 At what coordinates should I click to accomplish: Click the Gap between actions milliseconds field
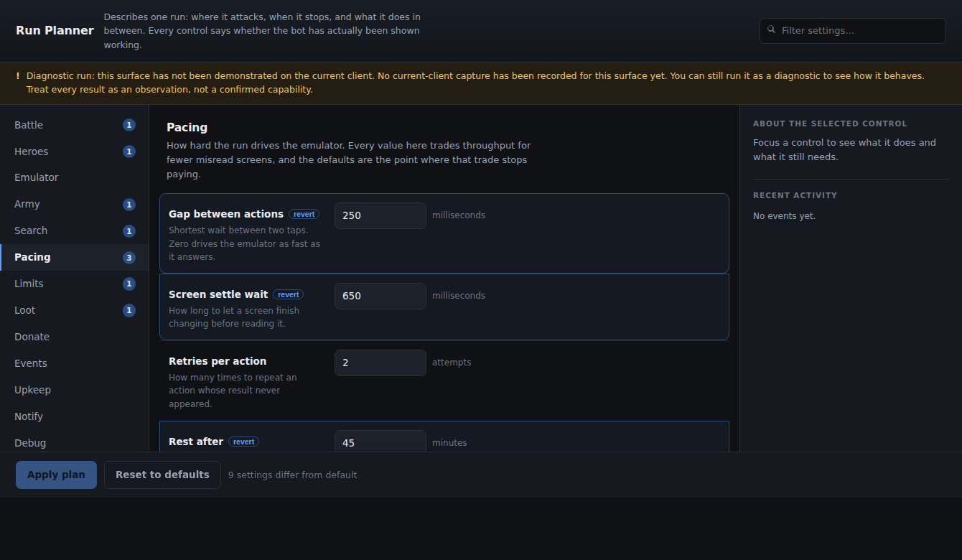(x=380, y=215)
